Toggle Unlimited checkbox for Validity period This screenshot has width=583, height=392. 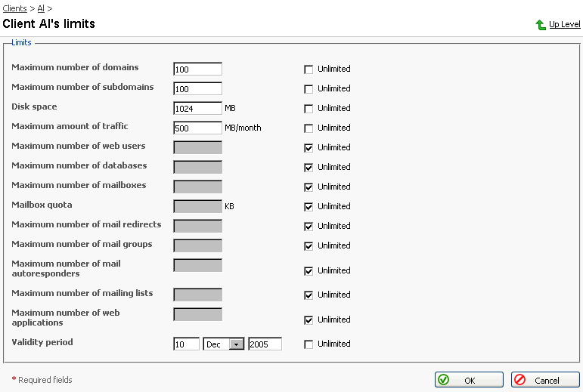pyautogui.click(x=309, y=344)
